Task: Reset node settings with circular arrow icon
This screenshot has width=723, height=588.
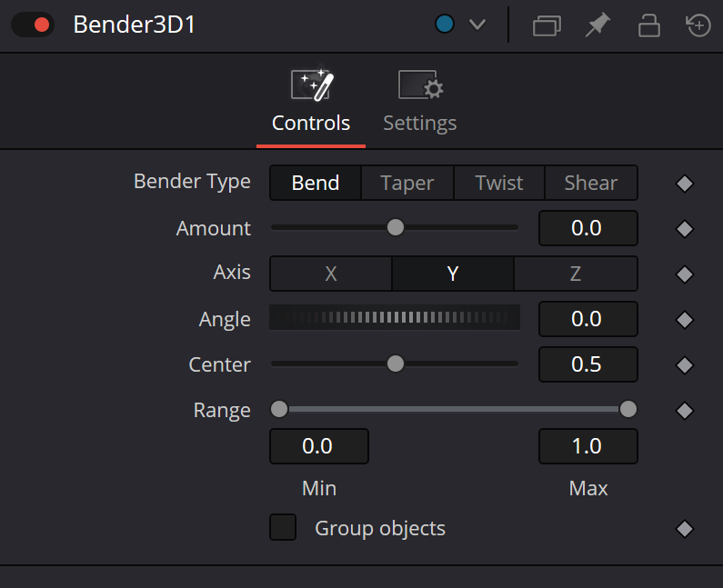Action: click(x=698, y=25)
